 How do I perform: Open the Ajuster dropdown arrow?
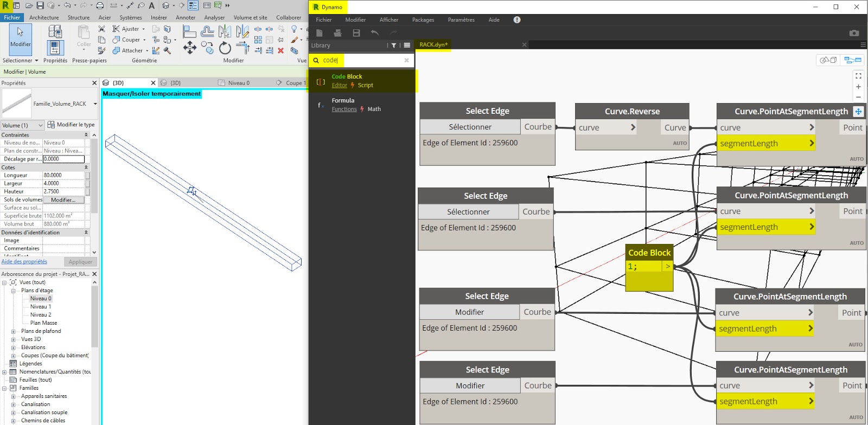[x=143, y=29]
